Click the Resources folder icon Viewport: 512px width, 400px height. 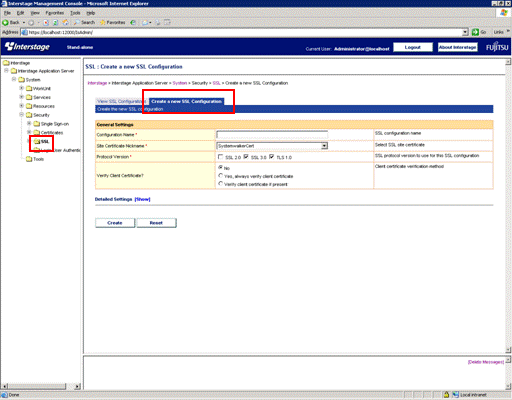click(29, 106)
